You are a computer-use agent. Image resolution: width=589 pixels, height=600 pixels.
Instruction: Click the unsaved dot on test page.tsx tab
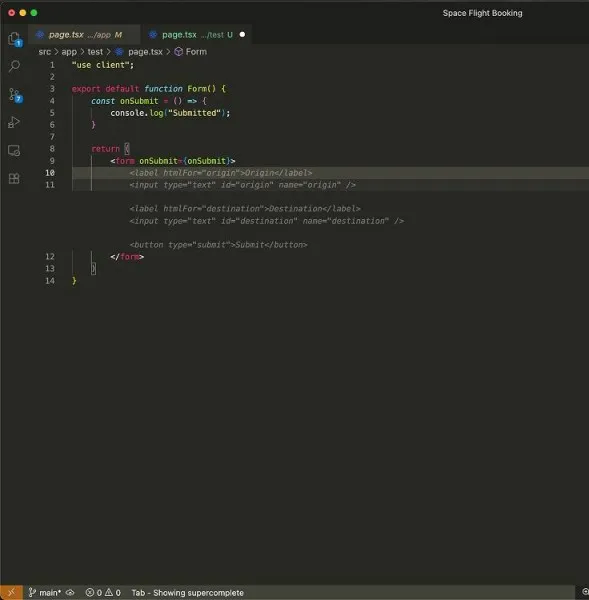pos(242,35)
